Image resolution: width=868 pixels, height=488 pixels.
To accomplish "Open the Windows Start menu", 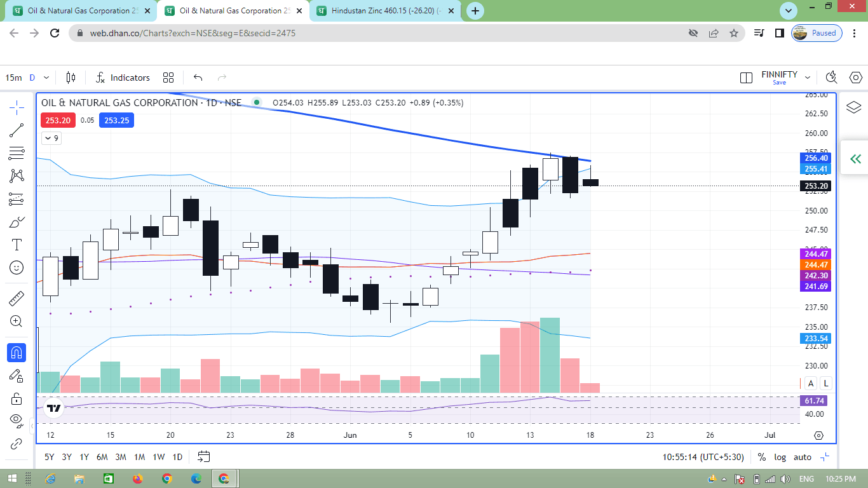I will [x=11, y=478].
